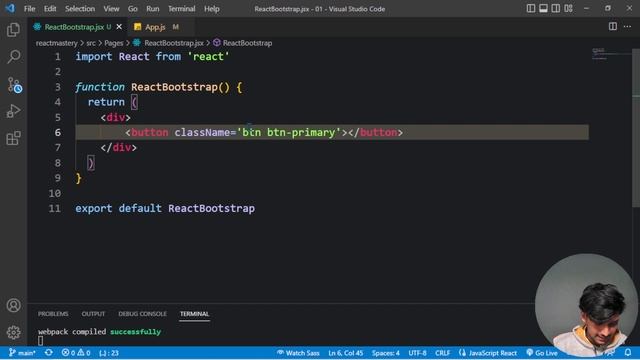The height and width of the screenshot is (360, 640).
Task: Click the Synchronize Changes icon
Action: [x=49, y=353]
